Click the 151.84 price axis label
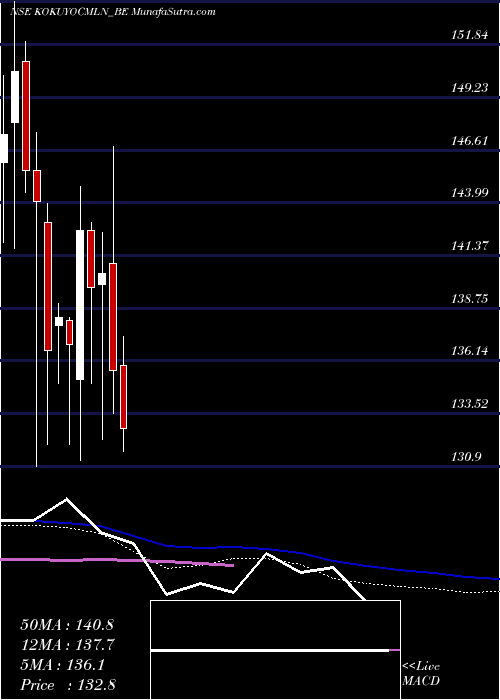The width and height of the screenshot is (500, 700). tap(469, 35)
